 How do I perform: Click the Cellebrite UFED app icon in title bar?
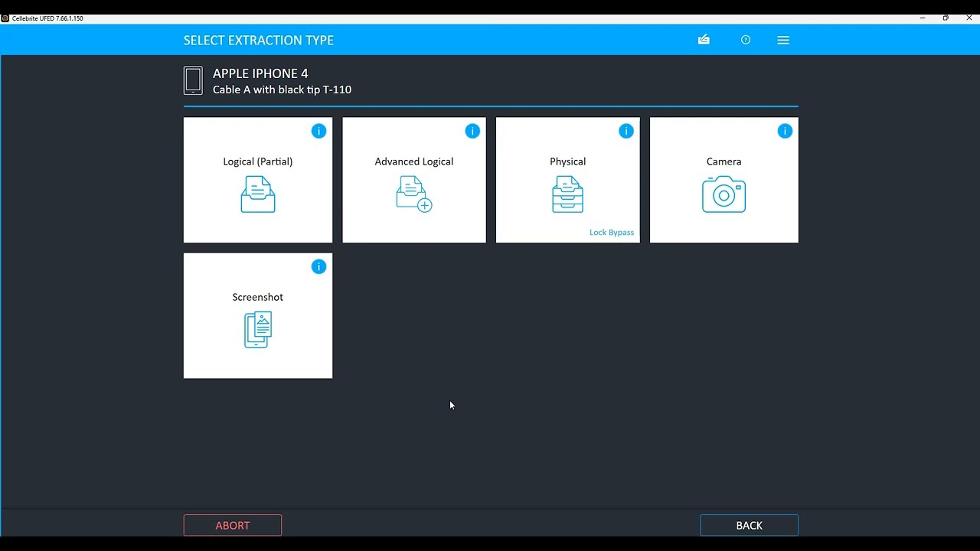[x=5, y=18]
